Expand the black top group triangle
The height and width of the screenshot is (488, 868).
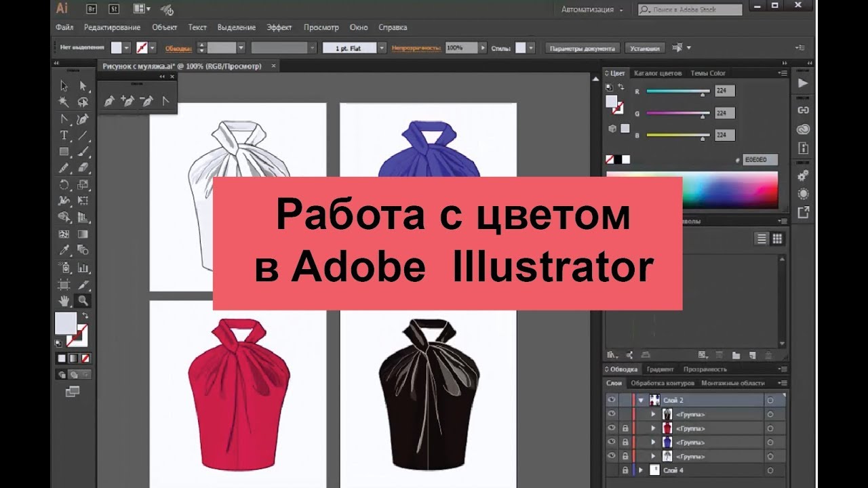[x=654, y=413]
